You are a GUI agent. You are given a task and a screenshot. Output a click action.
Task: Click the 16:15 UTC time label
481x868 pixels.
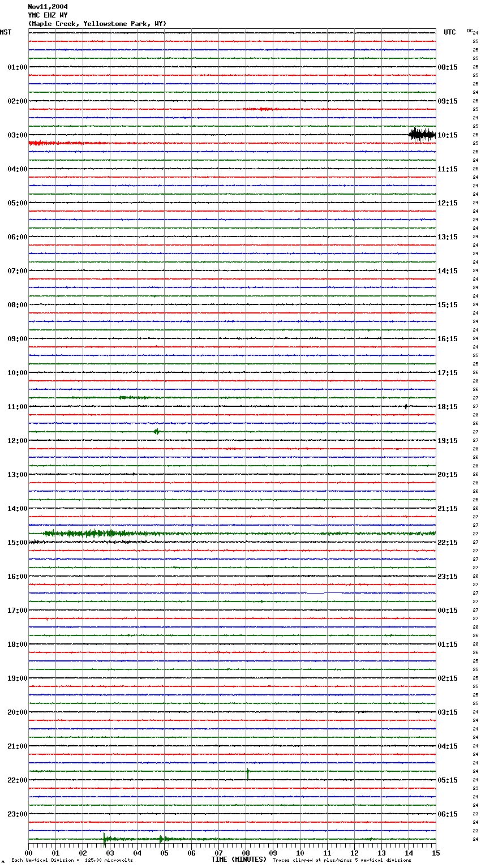448,339
